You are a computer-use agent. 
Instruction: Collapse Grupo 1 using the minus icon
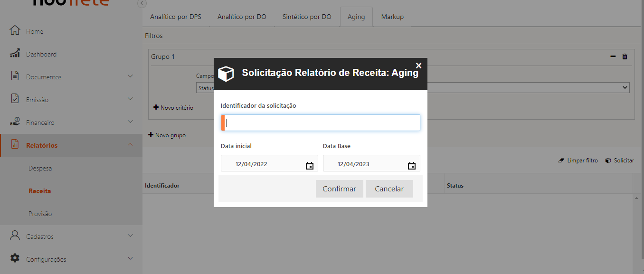pos(613,57)
